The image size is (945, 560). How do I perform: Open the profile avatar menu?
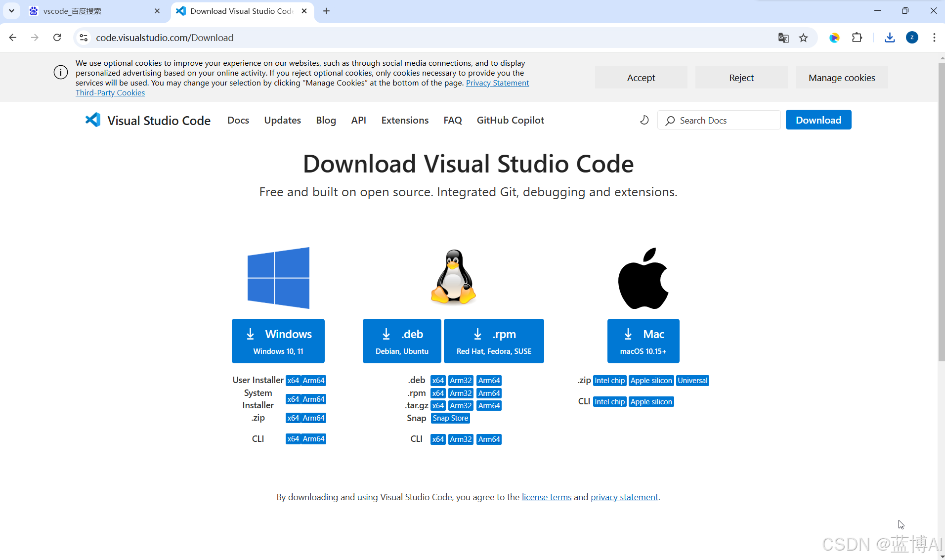pyautogui.click(x=912, y=38)
